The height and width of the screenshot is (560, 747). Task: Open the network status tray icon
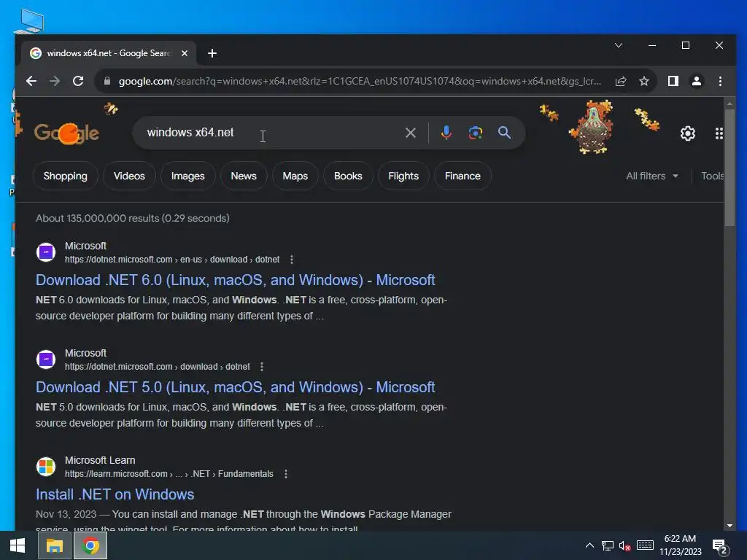click(607, 545)
